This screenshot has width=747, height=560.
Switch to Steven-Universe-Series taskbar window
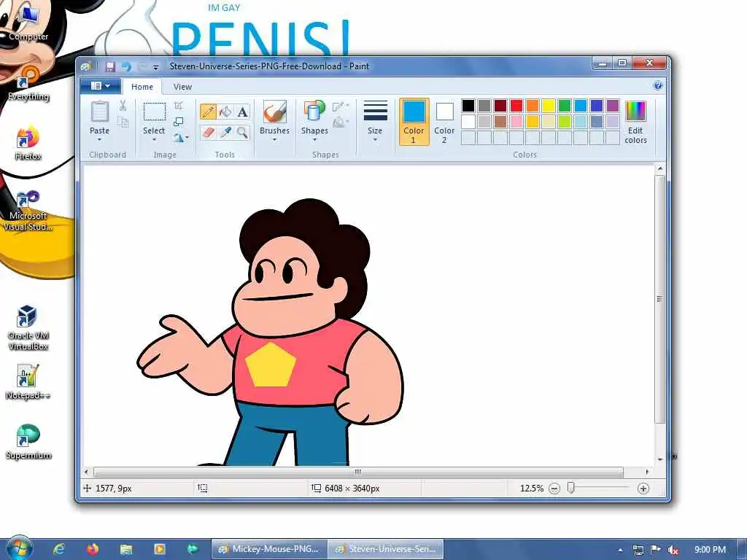[386, 549]
